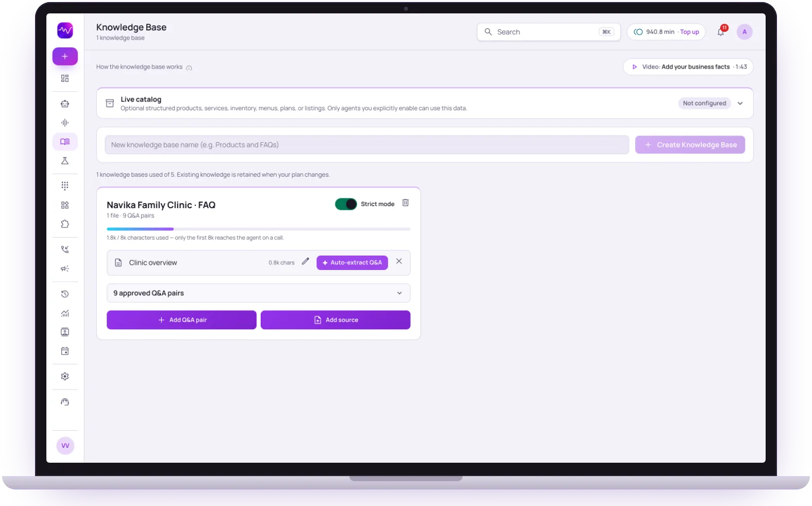Click the Clinic overview file name
The width and height of the screenshot is (812, 506).
pyautogui.click(x=153, y=263)
